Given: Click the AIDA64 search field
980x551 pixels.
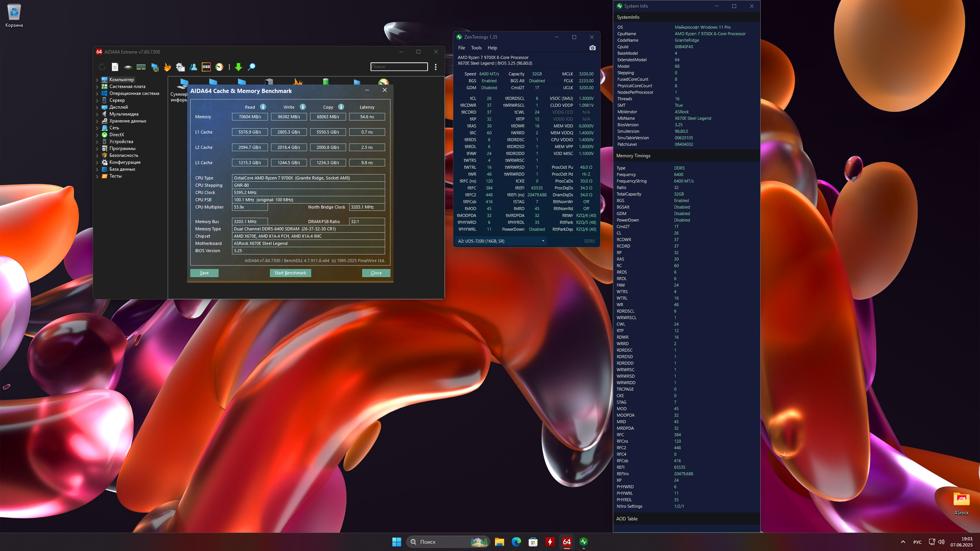Looking at the screenshot, I should click(399, 67).
